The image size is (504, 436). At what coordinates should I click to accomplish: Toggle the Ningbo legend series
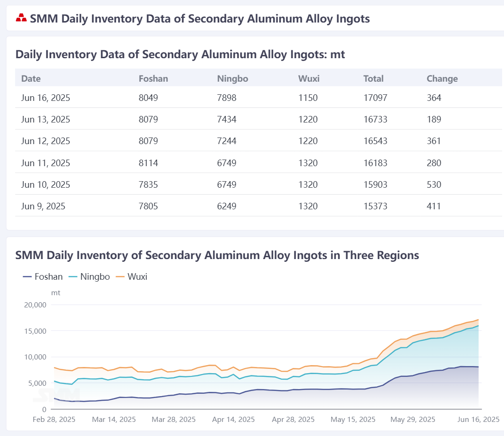click(89, 276)
